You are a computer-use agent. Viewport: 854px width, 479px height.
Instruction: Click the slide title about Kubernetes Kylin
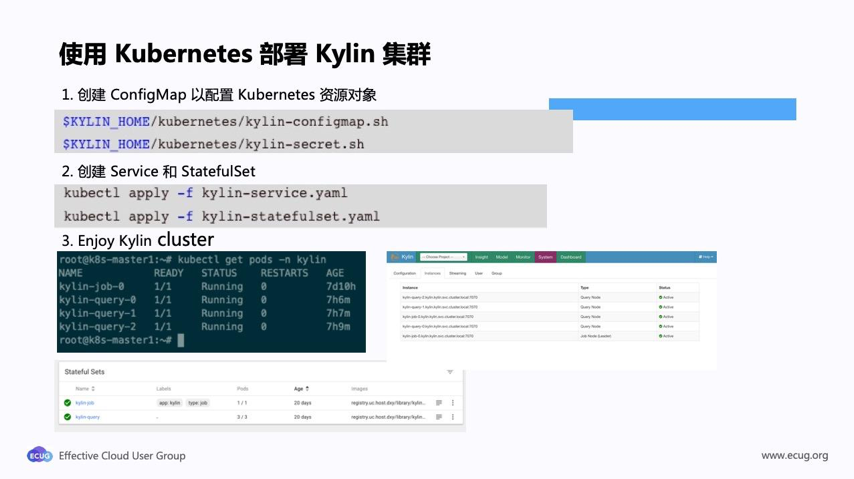point(245,54)
